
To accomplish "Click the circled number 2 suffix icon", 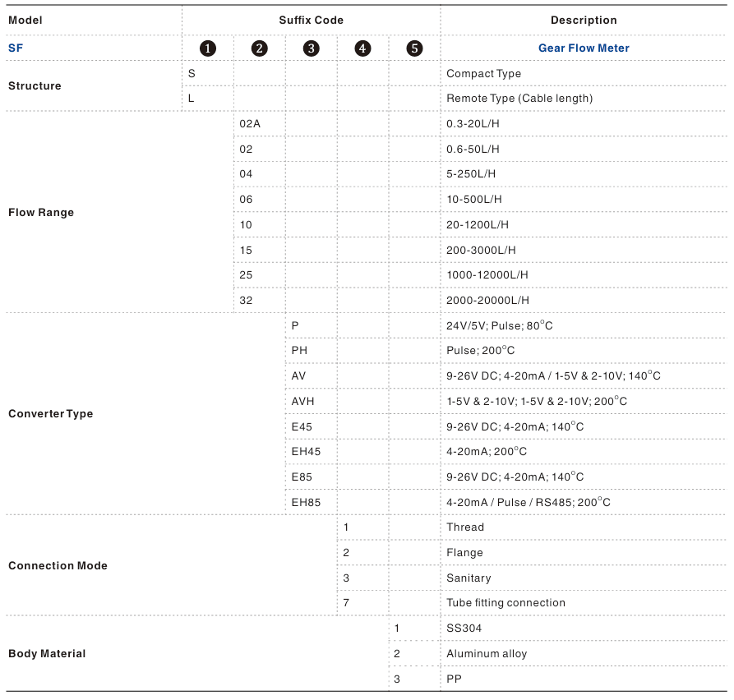I will (260, 48).
